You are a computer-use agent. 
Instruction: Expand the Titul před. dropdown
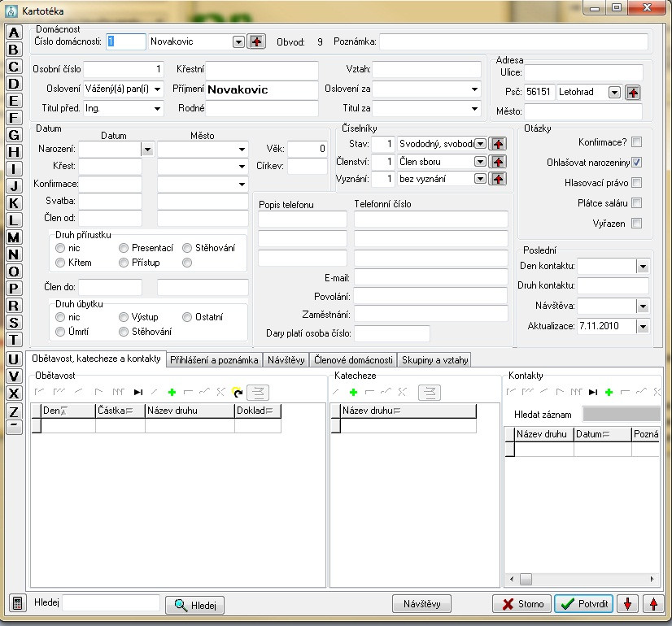click(157, 108)
